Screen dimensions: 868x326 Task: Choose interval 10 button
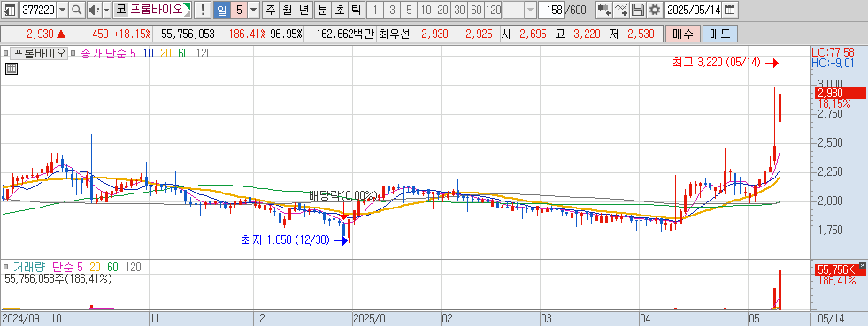(x=426, y=10)
